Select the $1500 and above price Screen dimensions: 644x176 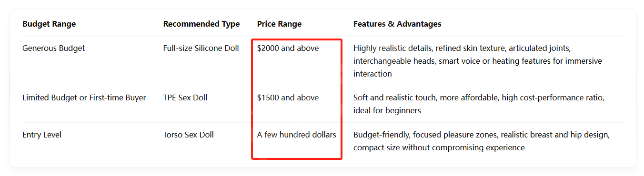click(288, 98)
